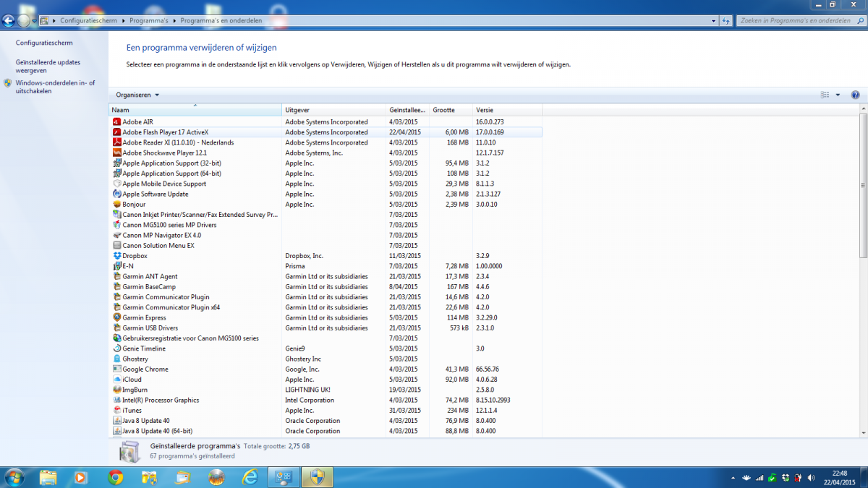Select the Dropbox icon in the list
Image resolution: width=868 pixels, height=488 pixels.
tap(116, 256)
